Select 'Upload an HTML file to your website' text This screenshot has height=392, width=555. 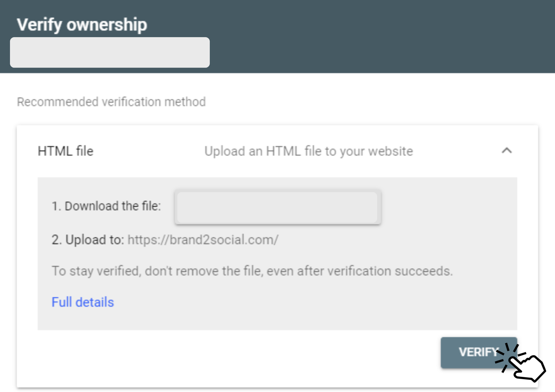[x=309, y=151]
